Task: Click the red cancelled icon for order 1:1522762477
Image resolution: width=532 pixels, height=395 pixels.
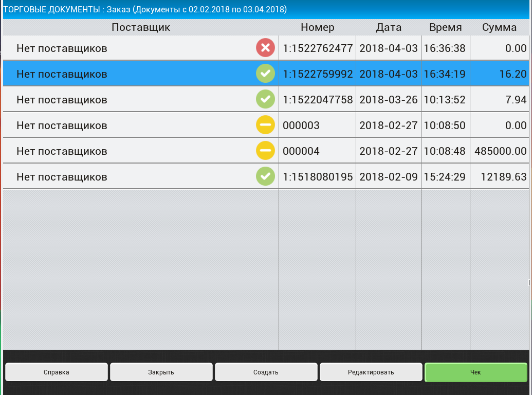Action: (x=265, y=47)
